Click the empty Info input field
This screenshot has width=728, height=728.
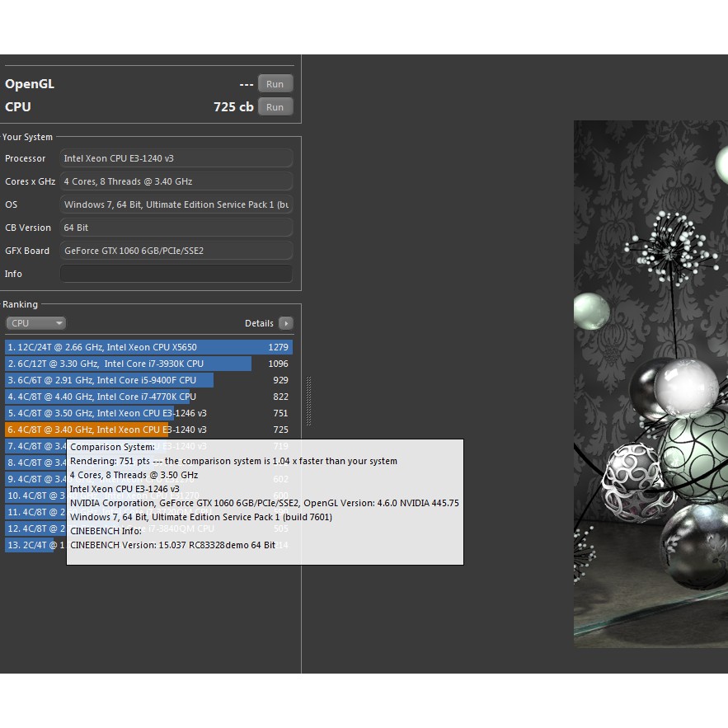(176, 274)
